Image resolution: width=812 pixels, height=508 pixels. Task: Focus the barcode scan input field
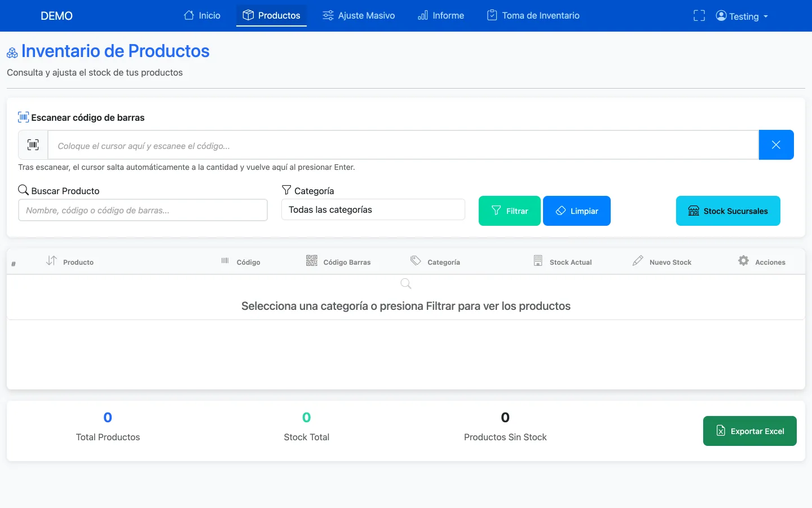(403, 145)
